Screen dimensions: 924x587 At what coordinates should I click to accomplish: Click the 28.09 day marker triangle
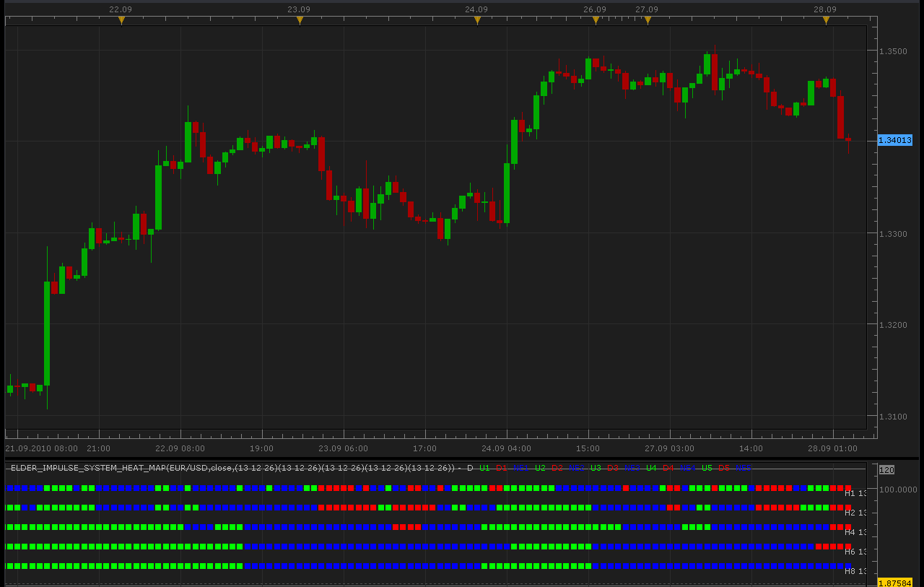click(x=826, y=21)
